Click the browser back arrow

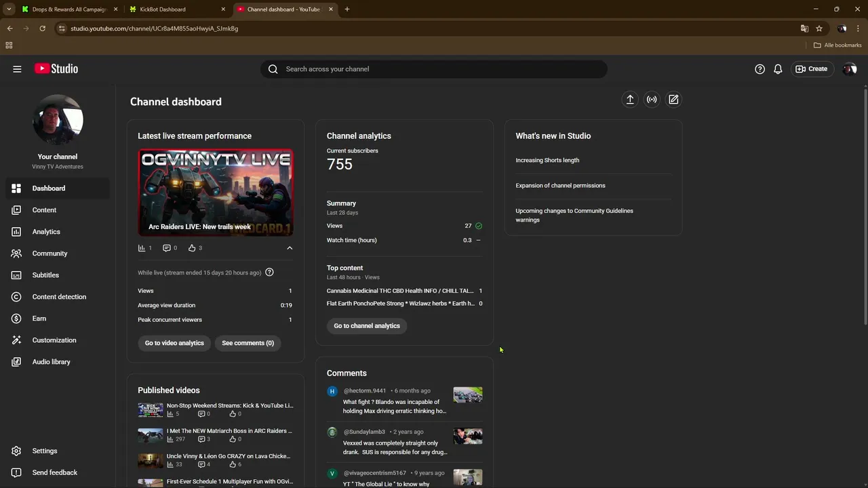click(9, 28)
